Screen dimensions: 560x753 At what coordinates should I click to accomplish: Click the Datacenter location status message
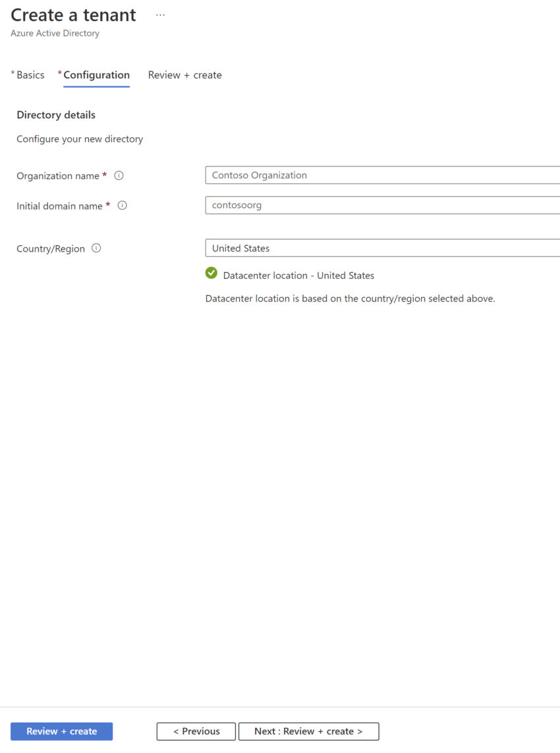[x=299, y=275]
